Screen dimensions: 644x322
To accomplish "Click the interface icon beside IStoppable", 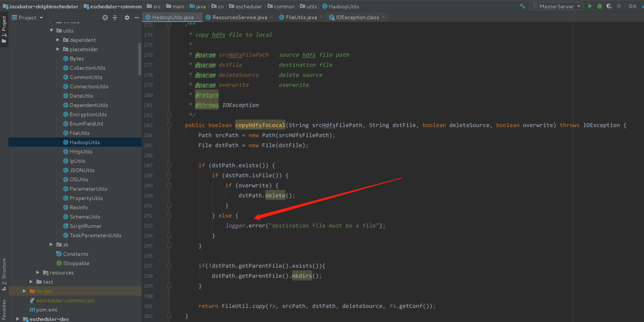I will tap(59, 263).
